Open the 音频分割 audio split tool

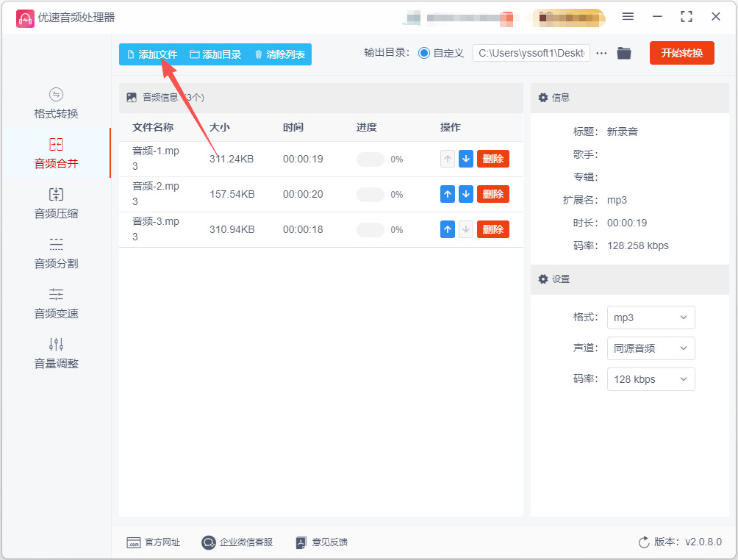pos(56,254)
